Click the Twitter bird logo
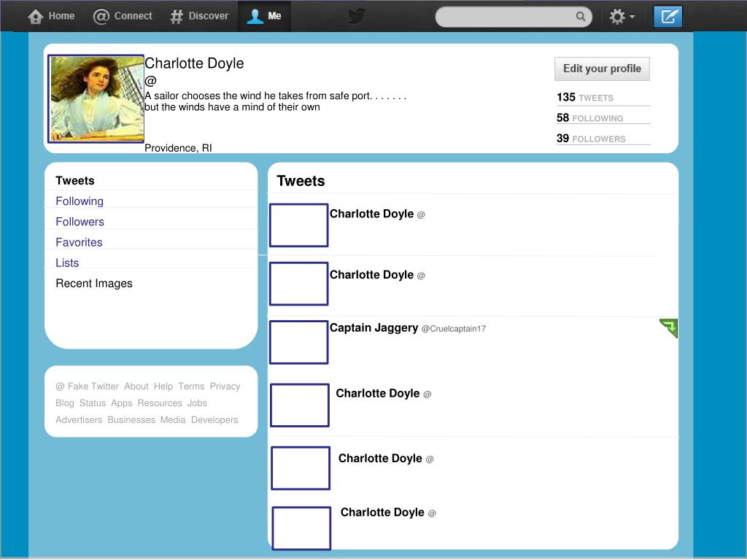This screenshot has width=747, height=560. click(356, 16)
